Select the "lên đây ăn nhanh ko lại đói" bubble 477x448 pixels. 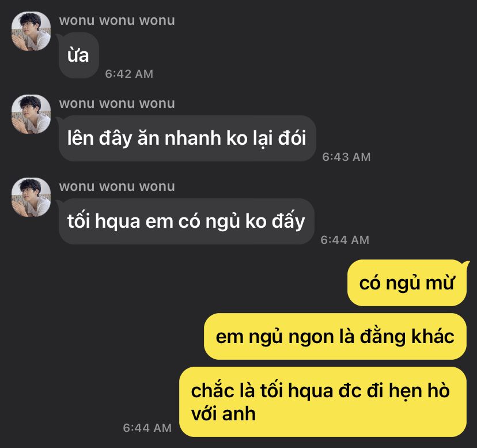tap(187, 138)
